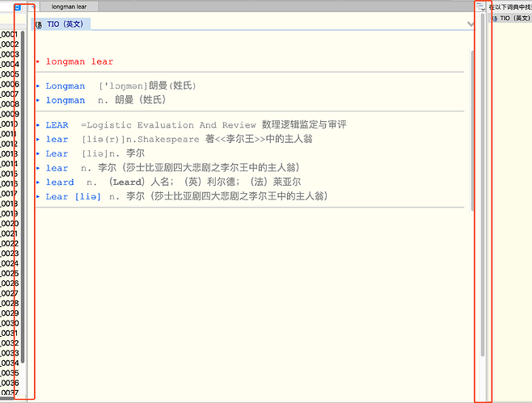Click the 在以下词典中找到 pane title
This screenshot has height=403, width=532.
[510, 6]
